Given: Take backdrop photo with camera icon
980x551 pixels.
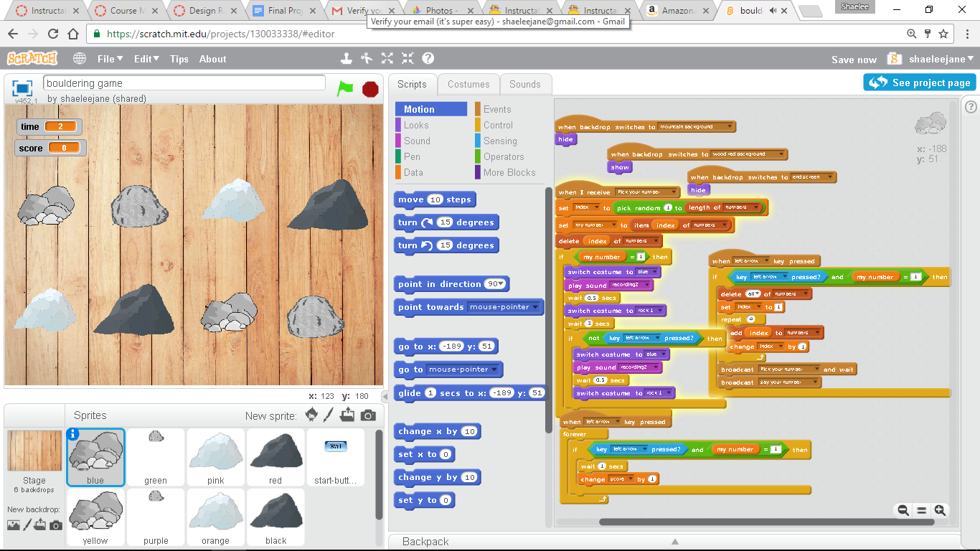Looking at the screenshot, I should [x=56, y=525].
